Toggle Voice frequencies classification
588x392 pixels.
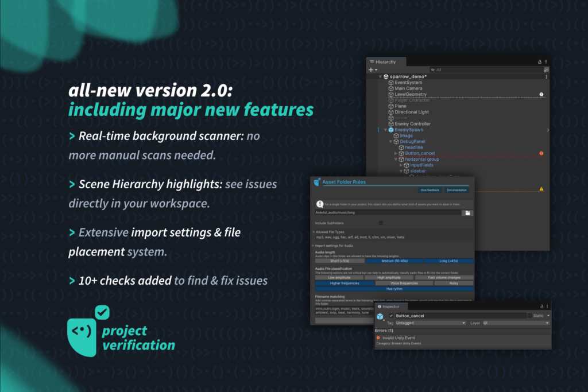404,284
